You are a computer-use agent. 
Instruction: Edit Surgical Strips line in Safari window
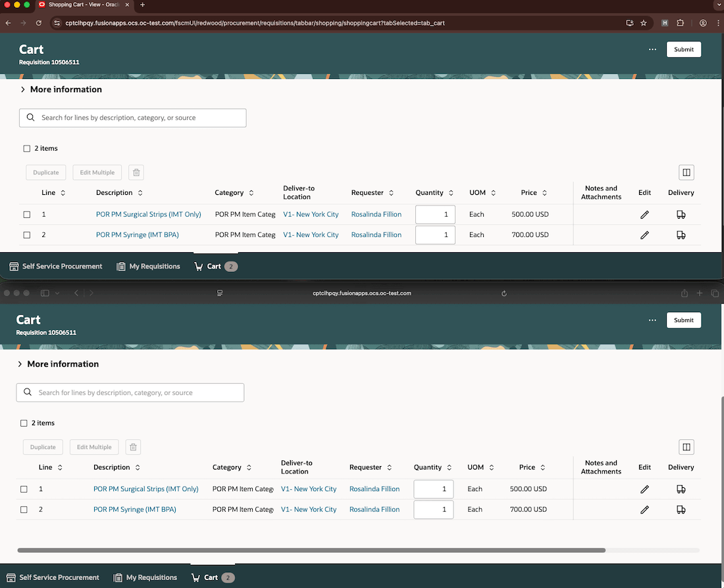(x=644, y=489)
